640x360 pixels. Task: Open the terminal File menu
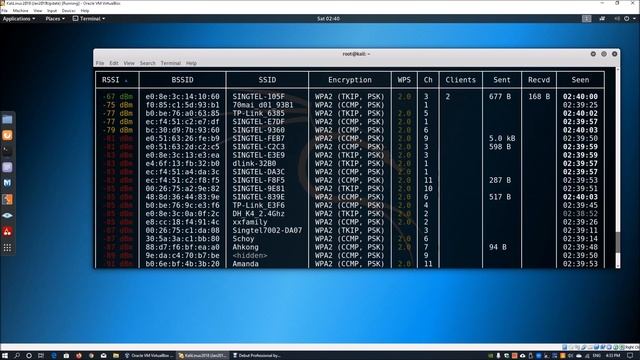(x=100, y=63)
